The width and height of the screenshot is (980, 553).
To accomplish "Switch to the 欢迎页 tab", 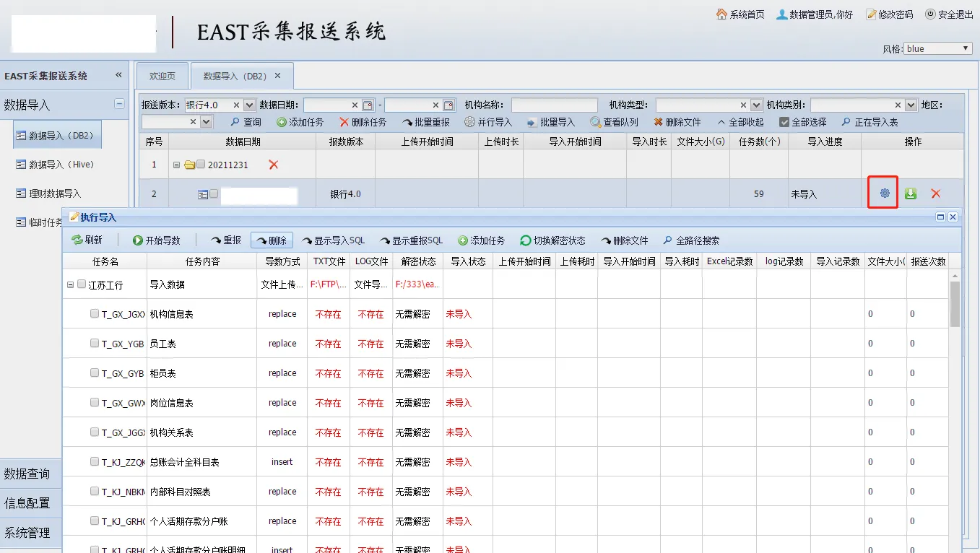I will [162, 76].
